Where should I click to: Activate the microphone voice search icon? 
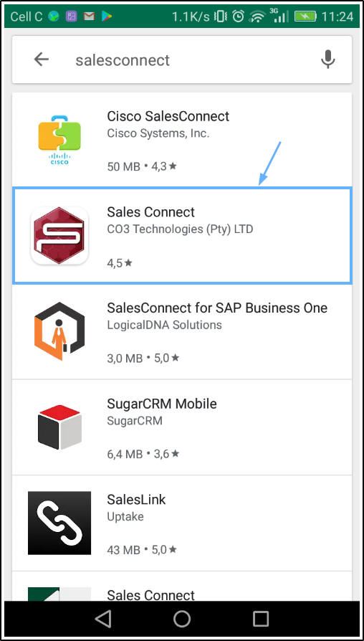tap(327, 60)
